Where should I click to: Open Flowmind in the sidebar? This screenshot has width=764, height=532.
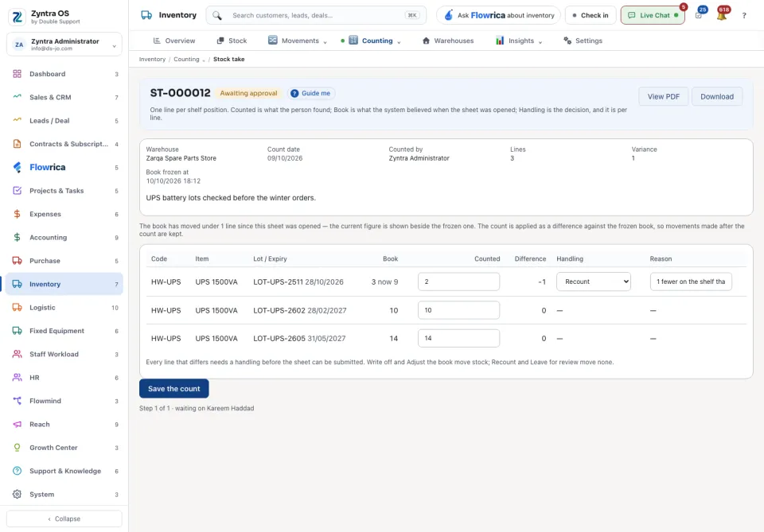click(64, 401)
